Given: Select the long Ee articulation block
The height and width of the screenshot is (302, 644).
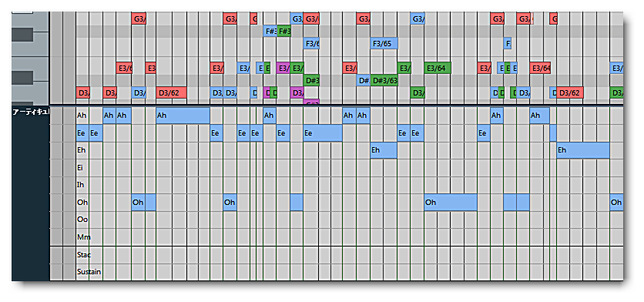Looking at the screenshot, I should 323,133.
